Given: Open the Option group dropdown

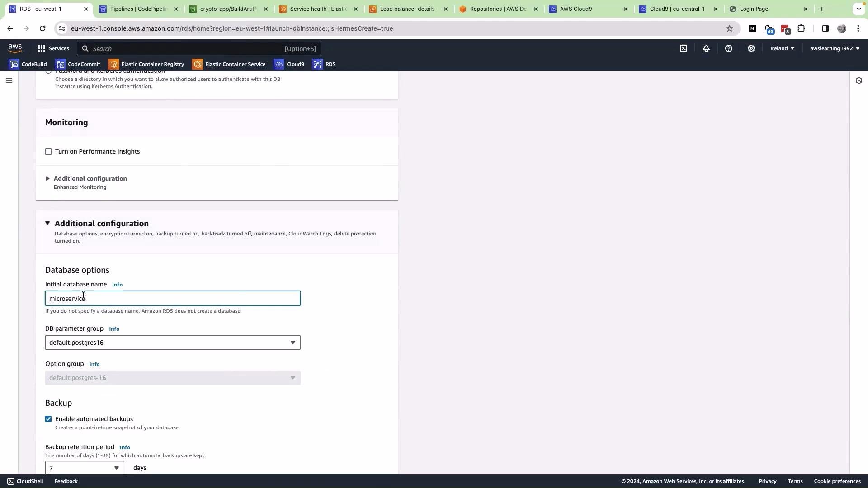Looking at the screenshot, I should (173, 378).
